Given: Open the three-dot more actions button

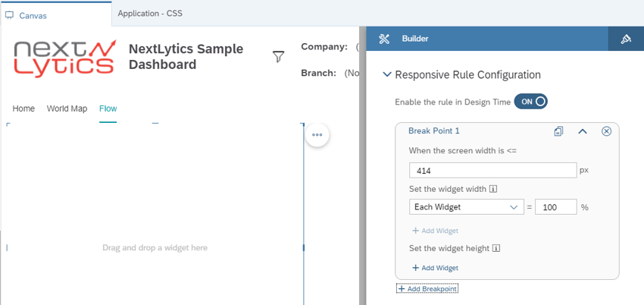Looking at the screenshot, I should click(x=317, y=134).
